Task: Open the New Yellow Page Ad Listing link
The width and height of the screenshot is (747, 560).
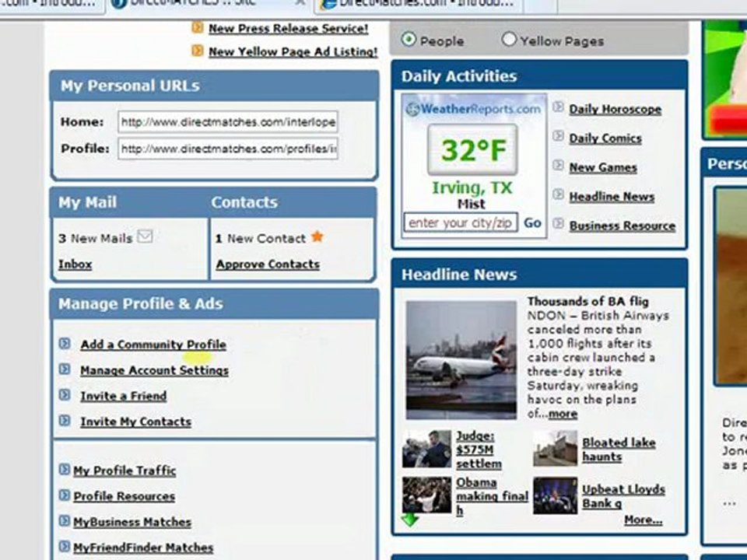Action: (293, 51)
